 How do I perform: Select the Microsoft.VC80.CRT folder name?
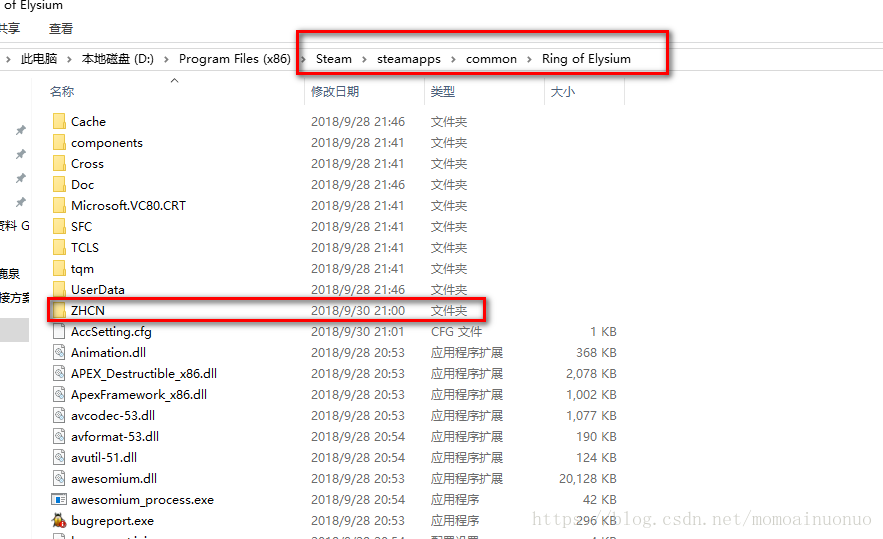pyautogui.click(x=128, y=206)
